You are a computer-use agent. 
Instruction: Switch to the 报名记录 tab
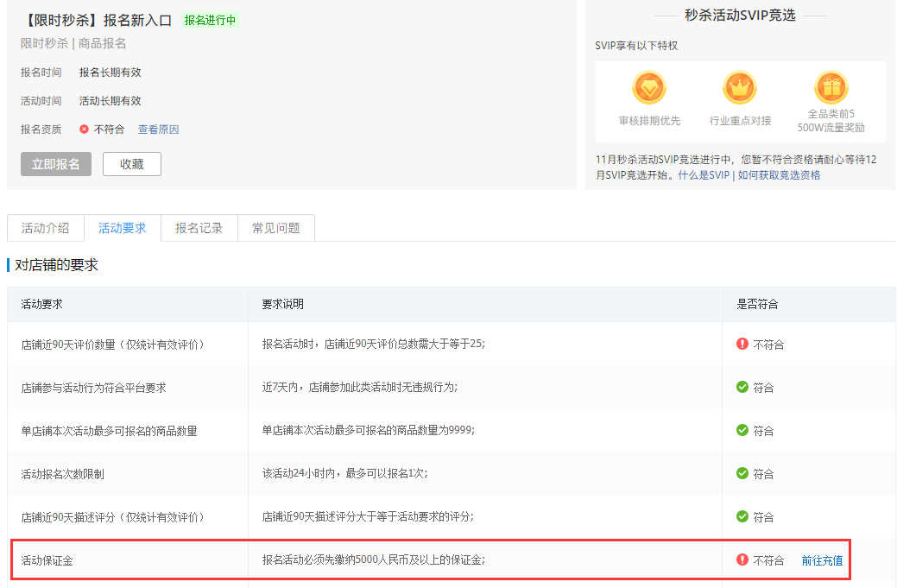pyautogui.click(x=199, y=228)
